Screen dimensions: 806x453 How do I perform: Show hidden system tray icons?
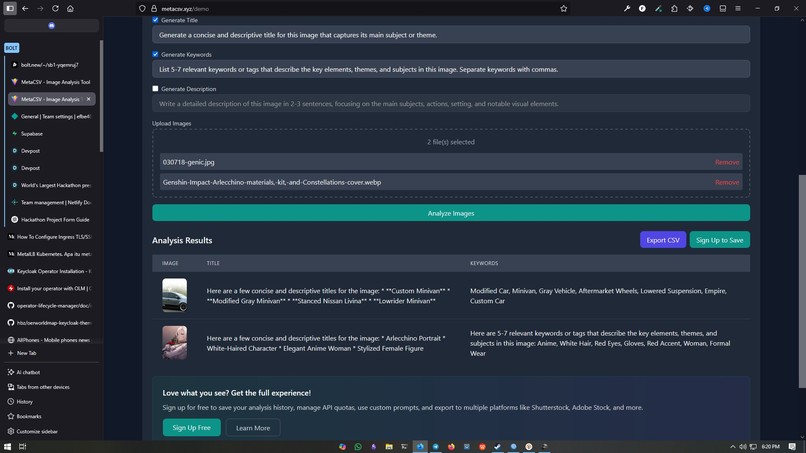(732, 447)
